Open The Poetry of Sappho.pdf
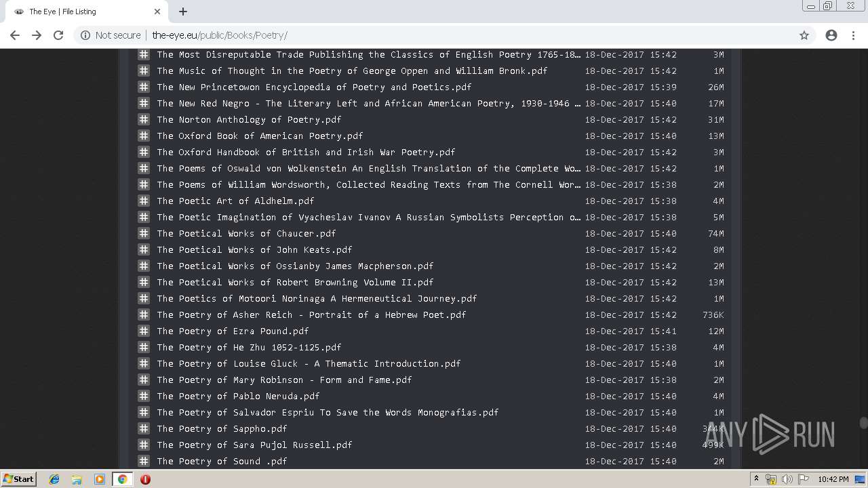Image resolution: width=868 pixels, height=488 pixels. click(x=222, y=429)
